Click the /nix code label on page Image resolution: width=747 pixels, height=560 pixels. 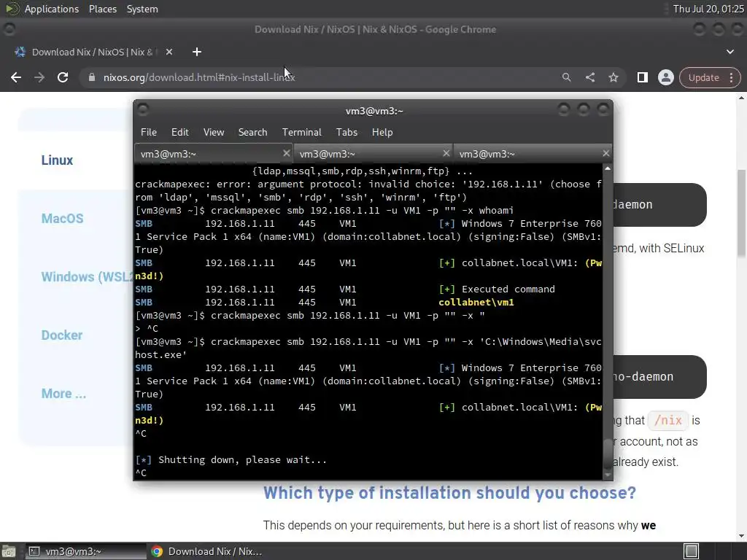click(x=668, y=421)
